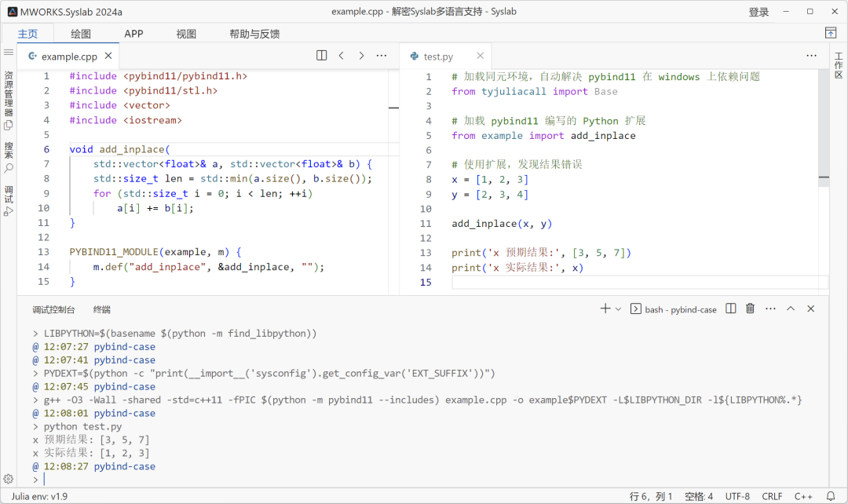The image size is (848, 504).
Task: Maximize the terminal panel with the chevron
Action: [x=791, y=309]
